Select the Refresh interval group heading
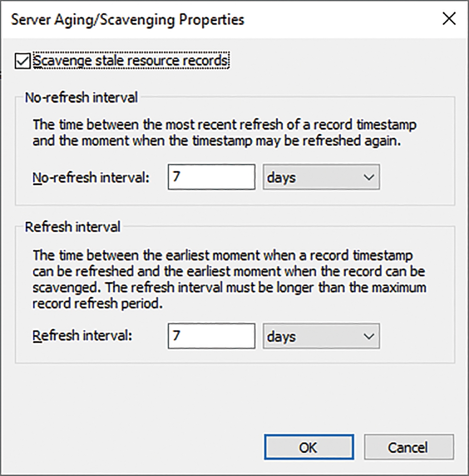This screenshot has width=469, height=476. click(73, 227)
